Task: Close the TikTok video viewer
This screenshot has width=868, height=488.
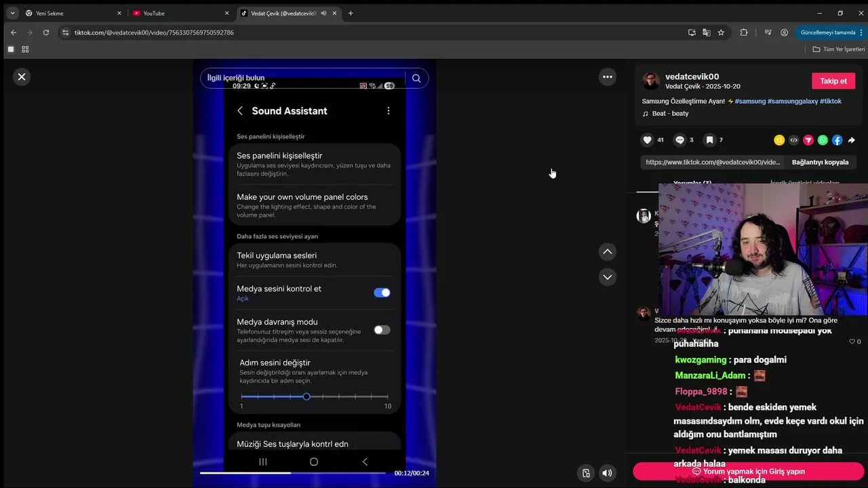Action: tap(22, 77)
